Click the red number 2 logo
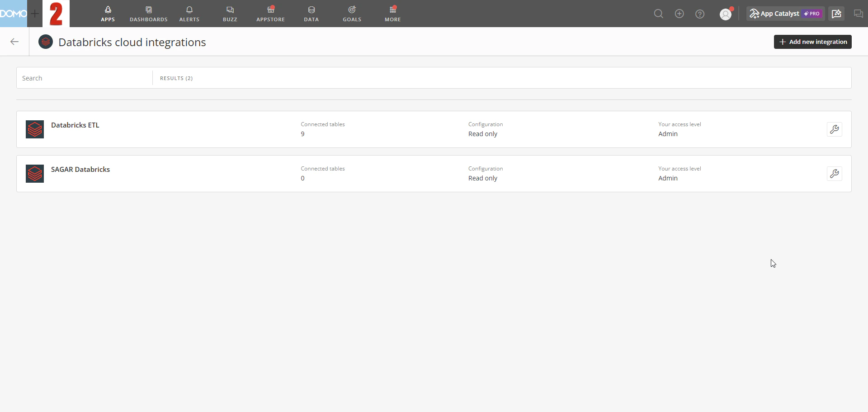Screen dimensions: 868x412 click(x=56, y=14)
